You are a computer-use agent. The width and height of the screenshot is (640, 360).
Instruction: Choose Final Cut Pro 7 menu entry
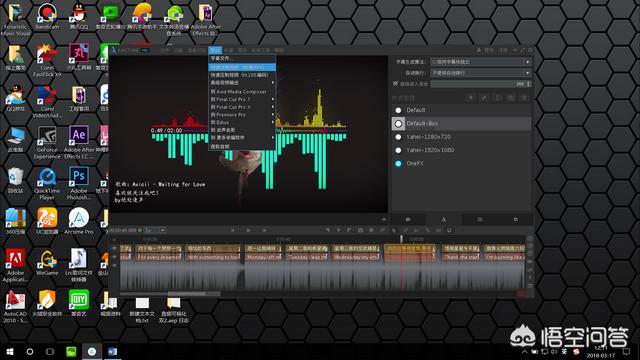pos(242,99)
